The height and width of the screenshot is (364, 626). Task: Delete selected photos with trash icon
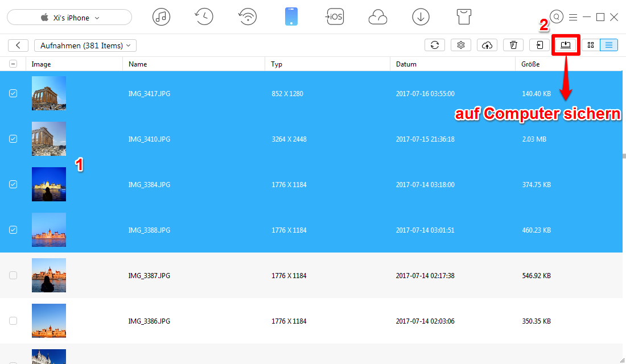(513, 45)
